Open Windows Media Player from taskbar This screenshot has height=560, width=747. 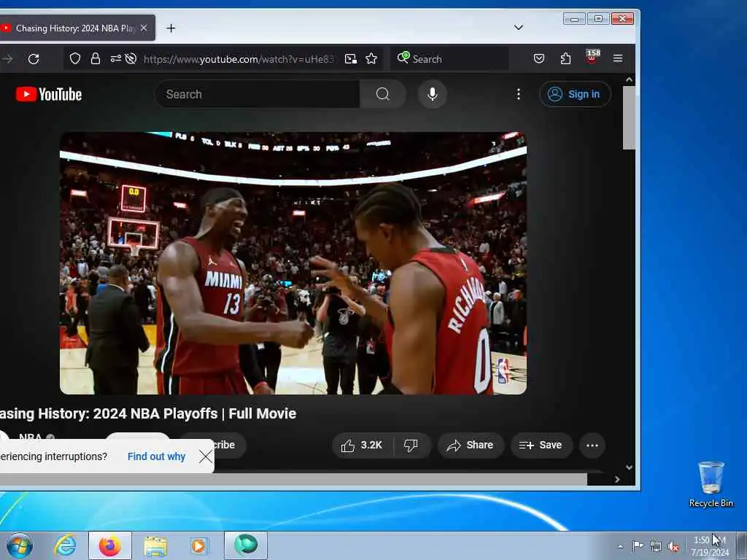[198, 545]
